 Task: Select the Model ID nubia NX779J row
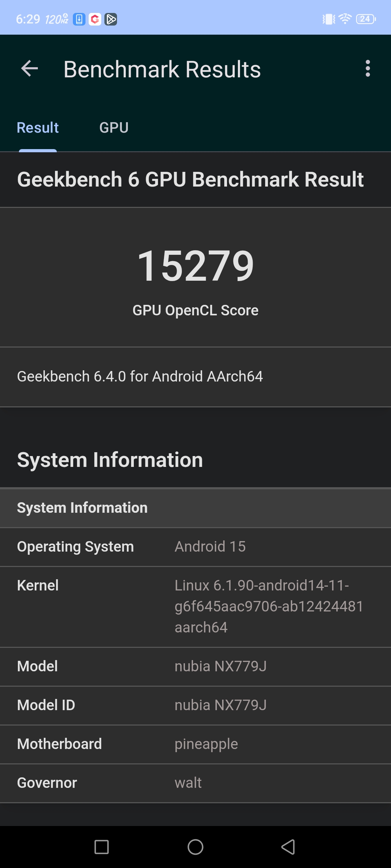point(195,706)
